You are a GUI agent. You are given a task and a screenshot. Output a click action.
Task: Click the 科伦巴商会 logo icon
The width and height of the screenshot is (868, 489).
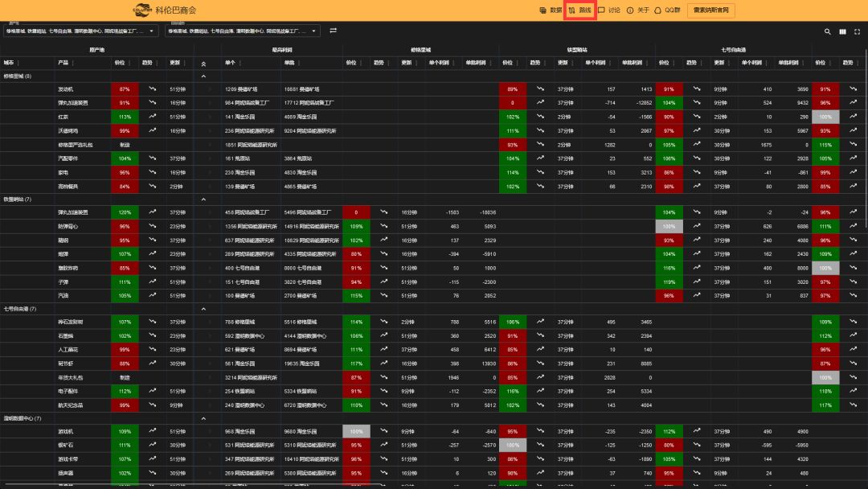click(141, 10)
